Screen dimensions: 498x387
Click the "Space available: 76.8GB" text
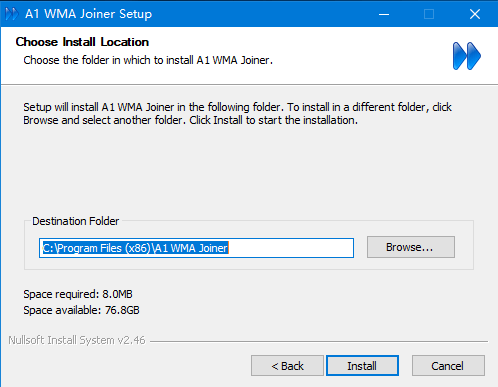[81, 310]
